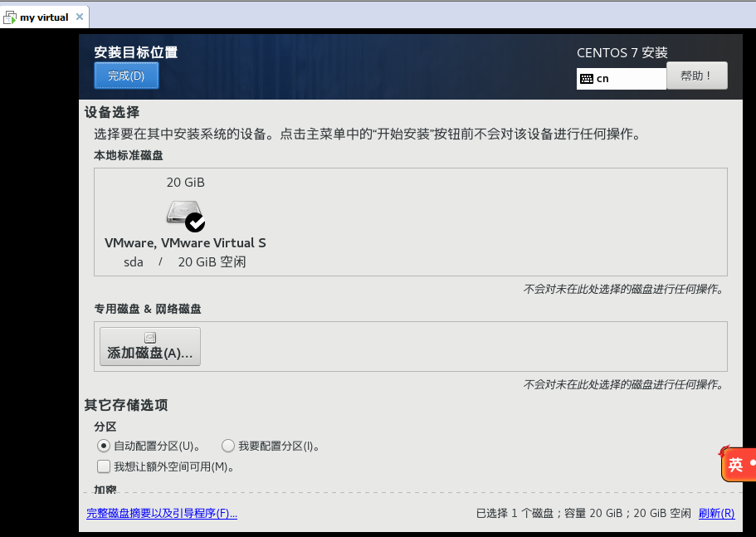Enable the 我想让额外空间可用(M) checkbox
Viewport: 756px width, 537px height.
[103, 466]
